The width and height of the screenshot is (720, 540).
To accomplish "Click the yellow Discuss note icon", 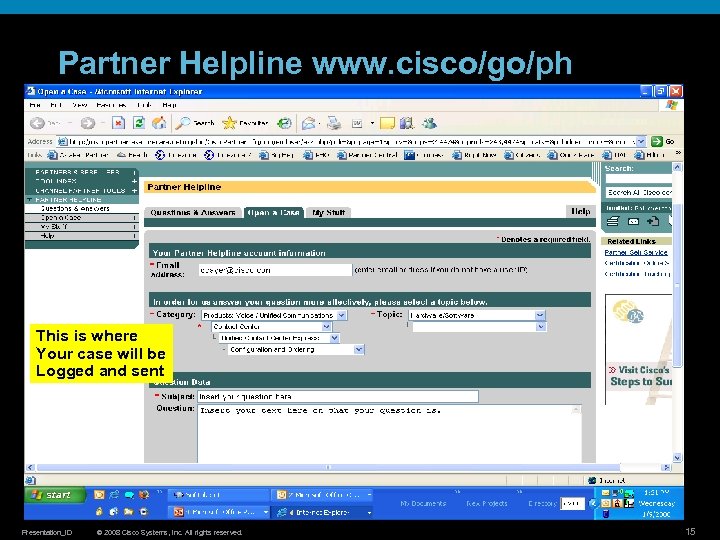I will point(387,123).
